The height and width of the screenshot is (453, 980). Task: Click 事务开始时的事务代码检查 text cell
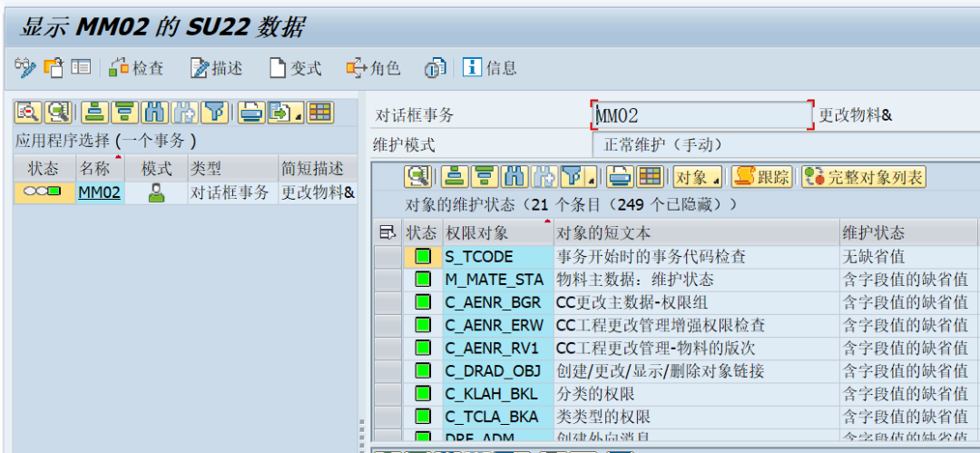point(697,257)
